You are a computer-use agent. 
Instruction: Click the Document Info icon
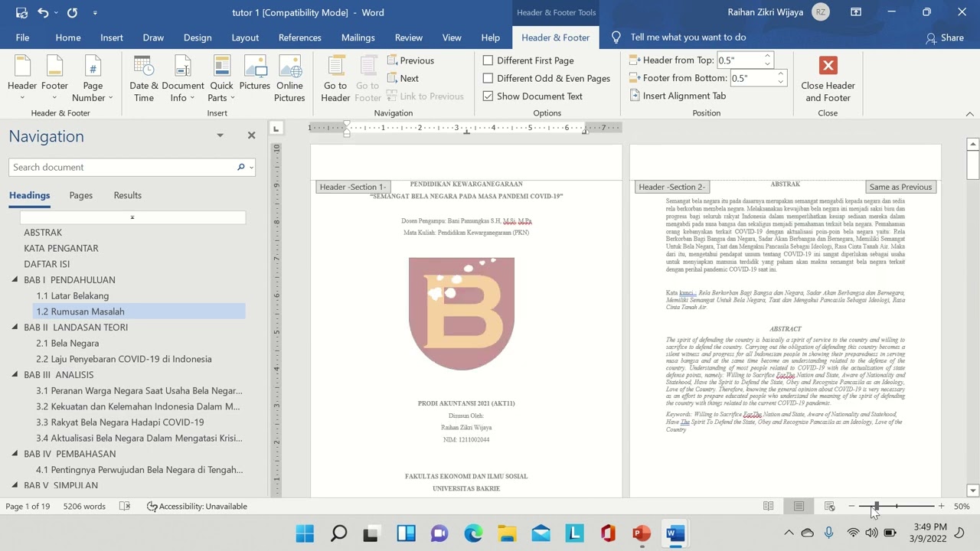click(x=182, y=69)
